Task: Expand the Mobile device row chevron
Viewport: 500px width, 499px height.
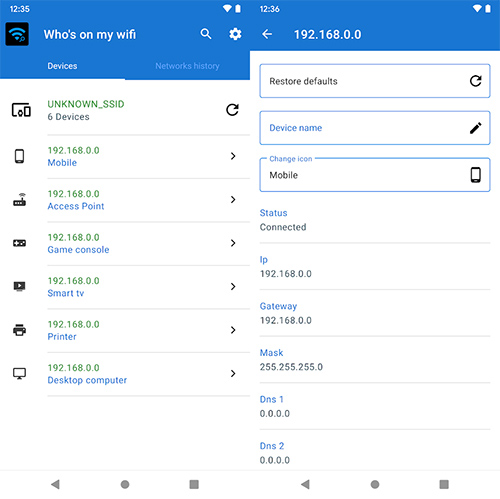Action: pos(233,156)
